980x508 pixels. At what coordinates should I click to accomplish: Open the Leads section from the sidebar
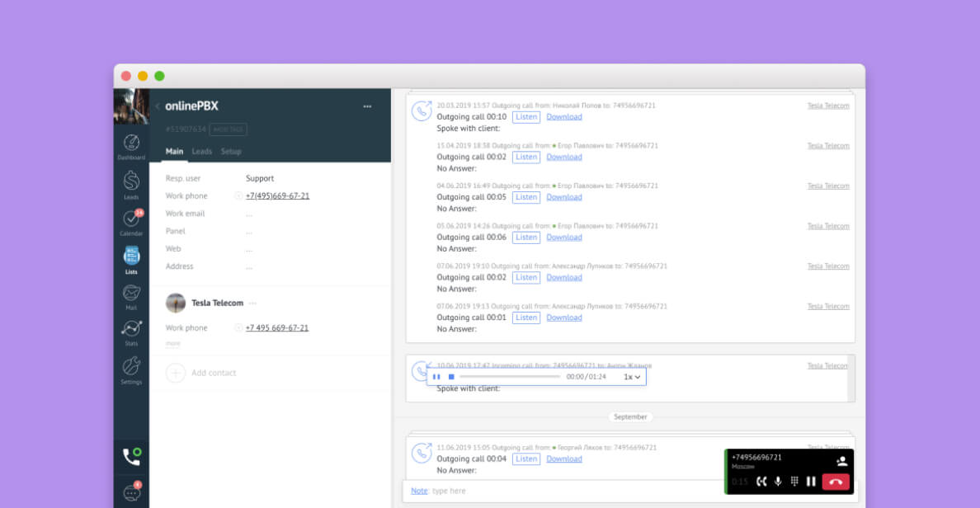pyautogui.click(x=131, y=186)
